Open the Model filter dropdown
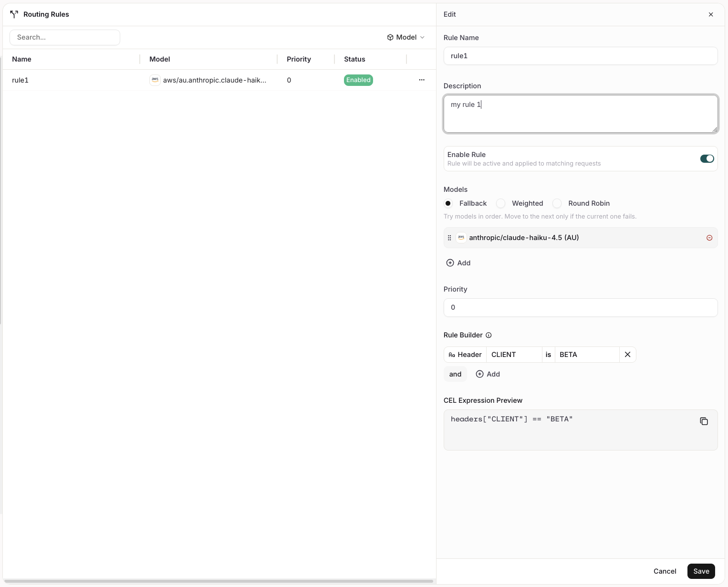 (x=406, y=37)
